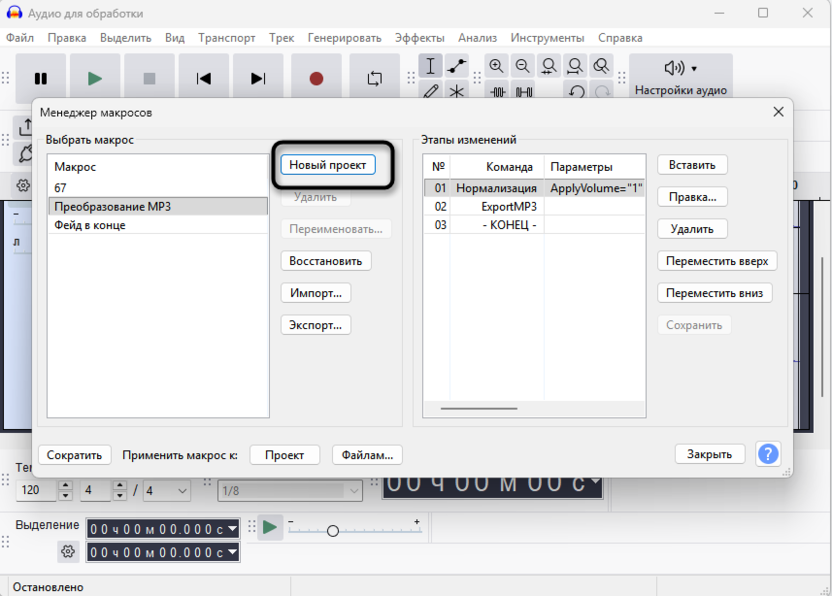Open the Генерировать menu

[343, 38]
